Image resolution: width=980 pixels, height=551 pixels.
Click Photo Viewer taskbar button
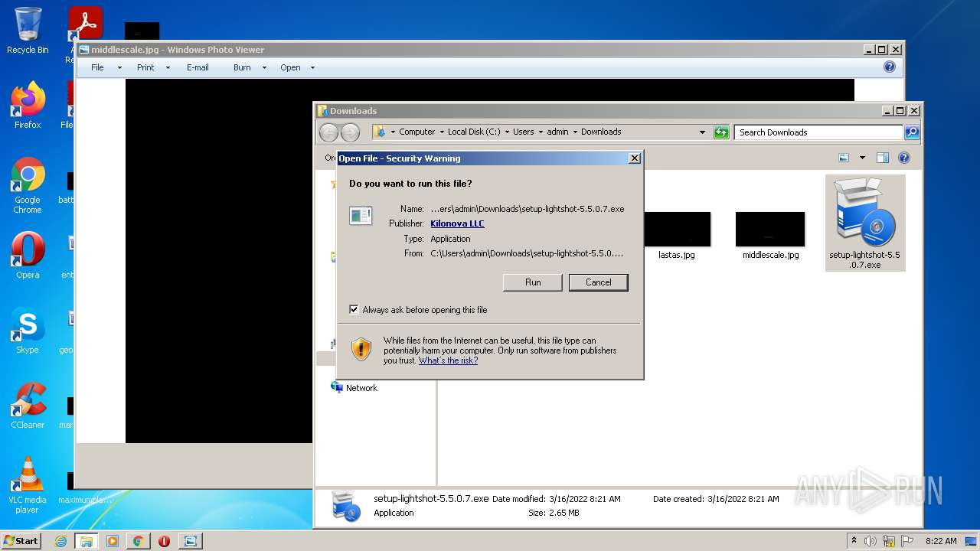(x=190, y=541)
